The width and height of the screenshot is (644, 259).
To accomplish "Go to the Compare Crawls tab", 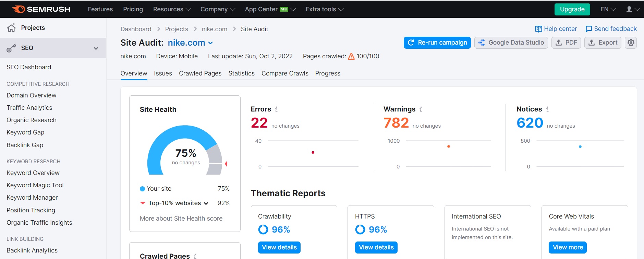I will (x=285, y=73).
